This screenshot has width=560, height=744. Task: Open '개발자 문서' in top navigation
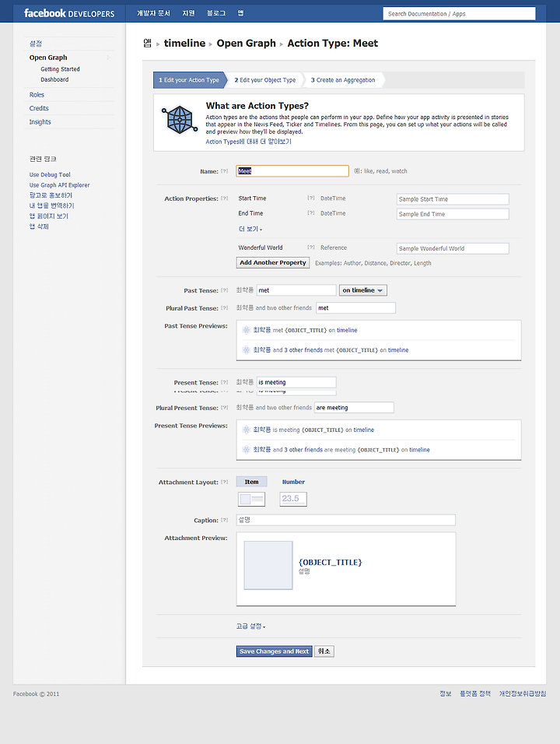(x=153, y=13)
